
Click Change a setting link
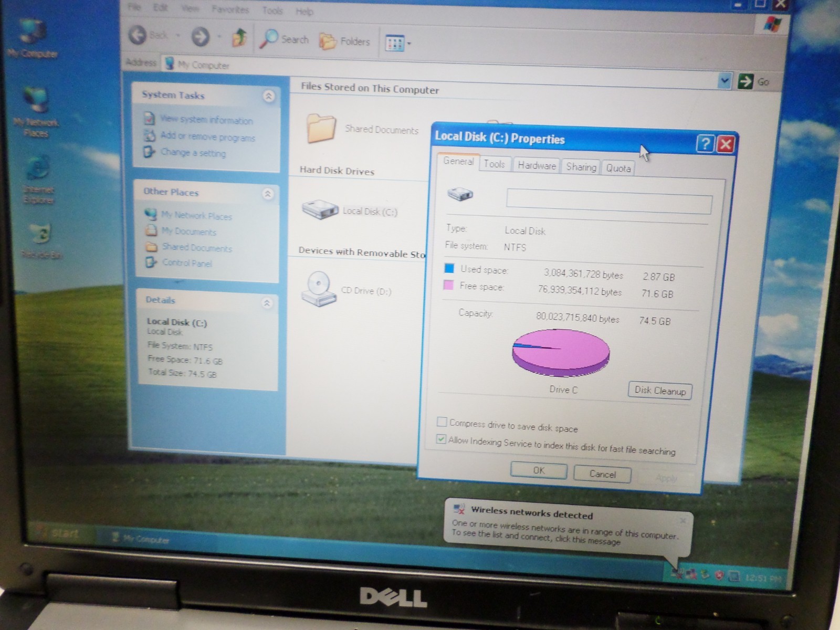[x=193, y=153]
